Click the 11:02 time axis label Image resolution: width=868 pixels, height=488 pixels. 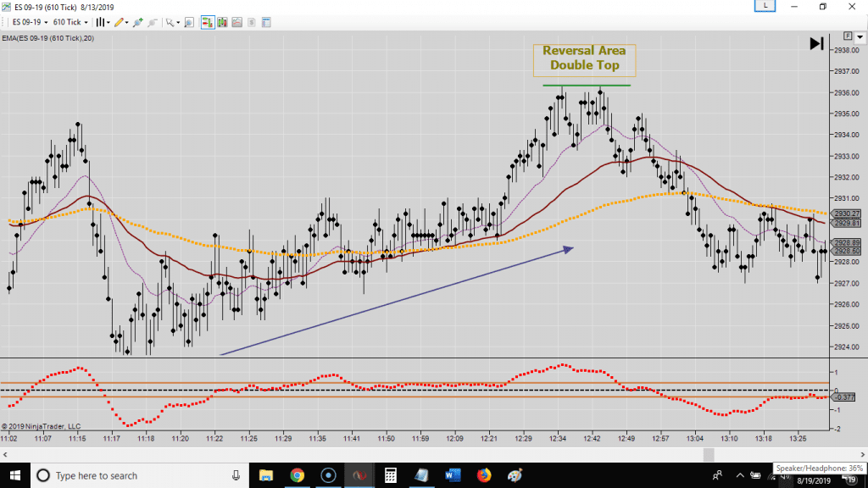coord(8,439)
